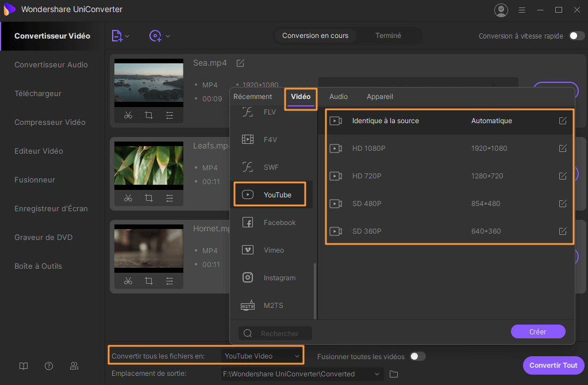The image size is (588, 385).
Task: Click the rename pencil icon beside Sea.mp4
Action: [240, 63]
